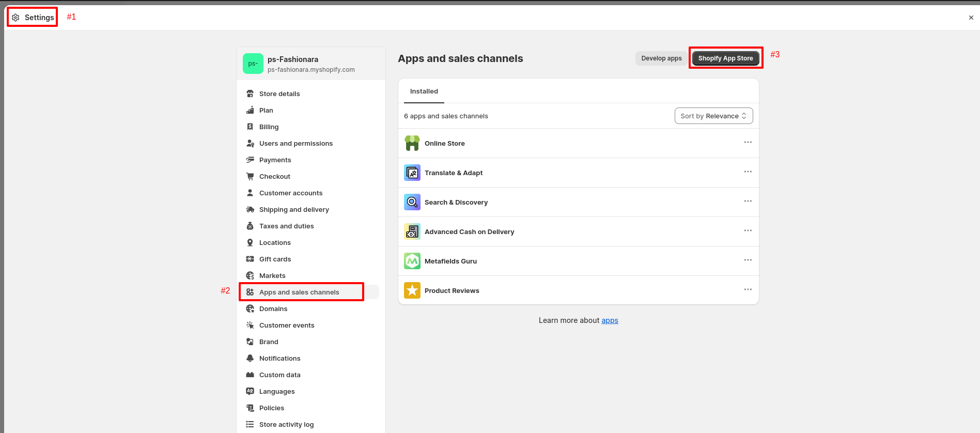Go to Users and permissions
Screen dimensions: 980x433
click(311, 143)
